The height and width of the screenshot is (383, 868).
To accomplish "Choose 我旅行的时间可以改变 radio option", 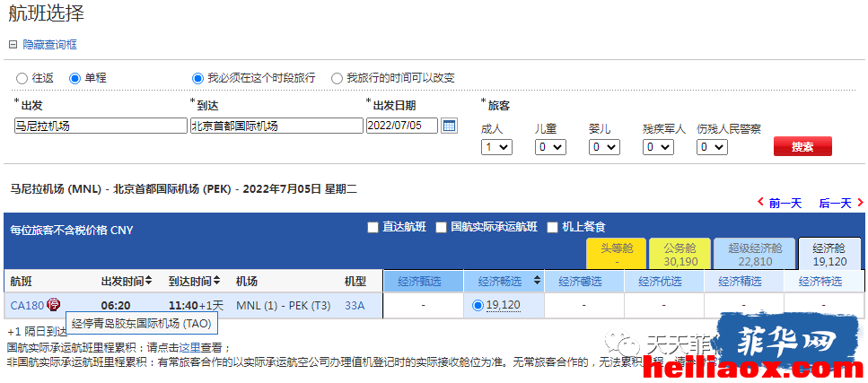I will click(x=337, y=79).
